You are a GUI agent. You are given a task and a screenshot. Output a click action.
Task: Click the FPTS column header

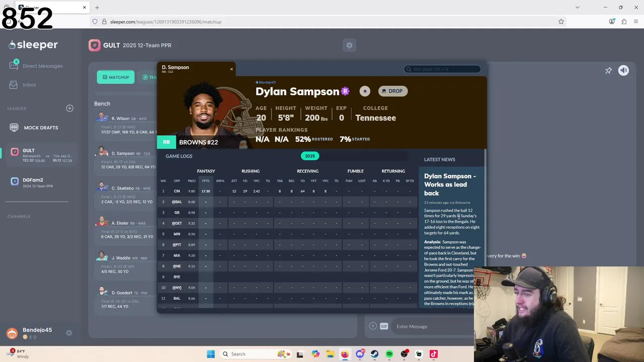(x=205, y=181)
